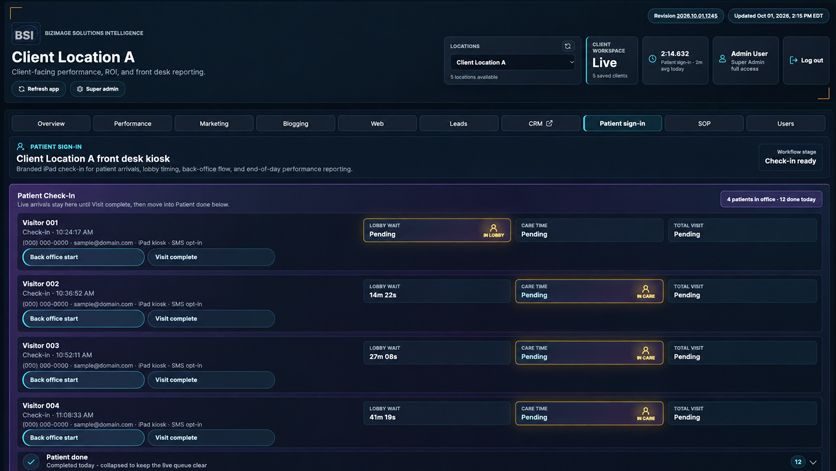Click Check-in 10:36:52 AM text
Screen dimensions: 836x471
58,293
